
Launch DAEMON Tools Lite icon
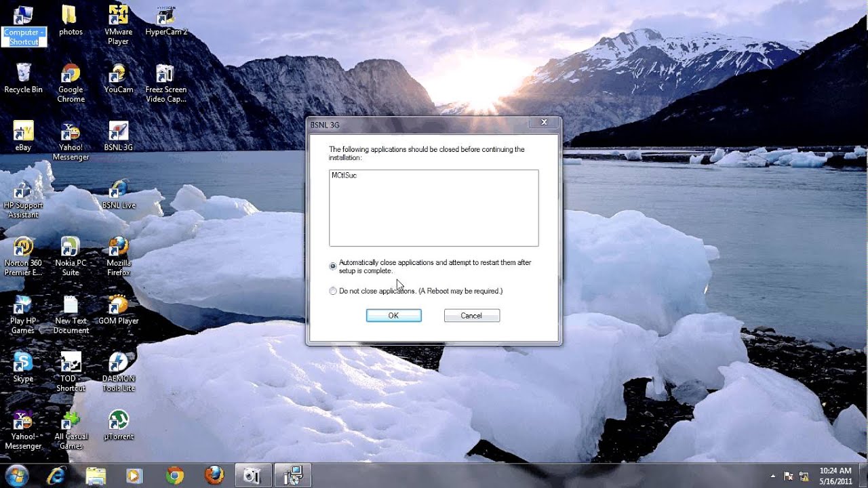(x=118, y=372)
